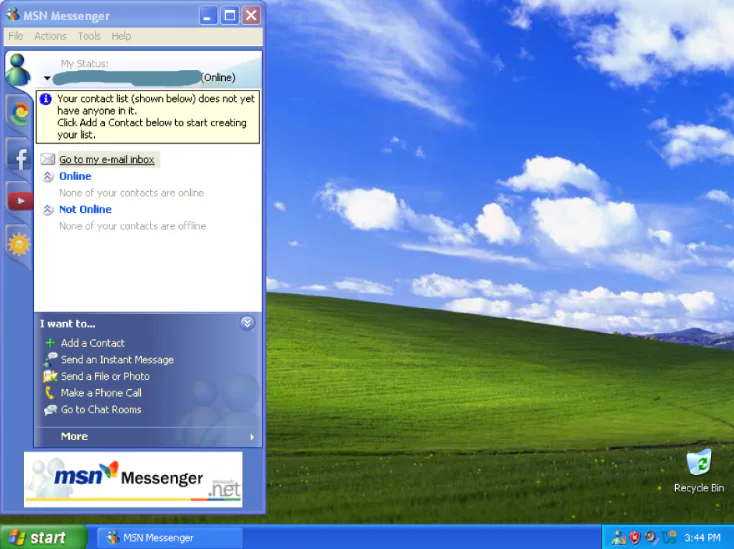Click Make a Phone Call link
The width and height of the screenshot is (734, 549).
(x=101, y=393)
